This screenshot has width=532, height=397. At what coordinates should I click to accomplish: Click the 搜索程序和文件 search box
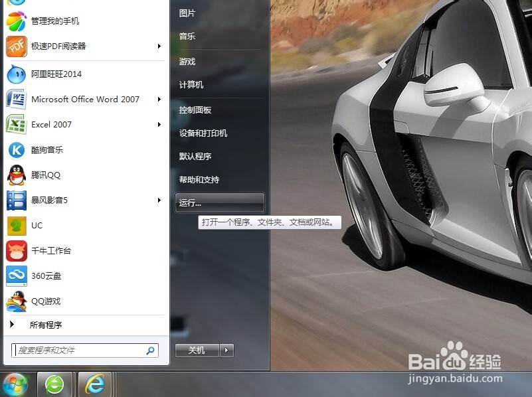point(85,351)
